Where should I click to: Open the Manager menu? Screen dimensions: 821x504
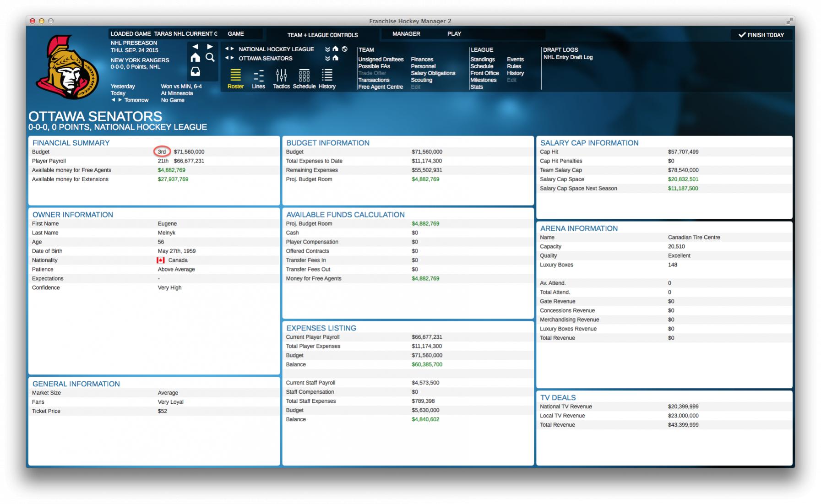[406, 34]
